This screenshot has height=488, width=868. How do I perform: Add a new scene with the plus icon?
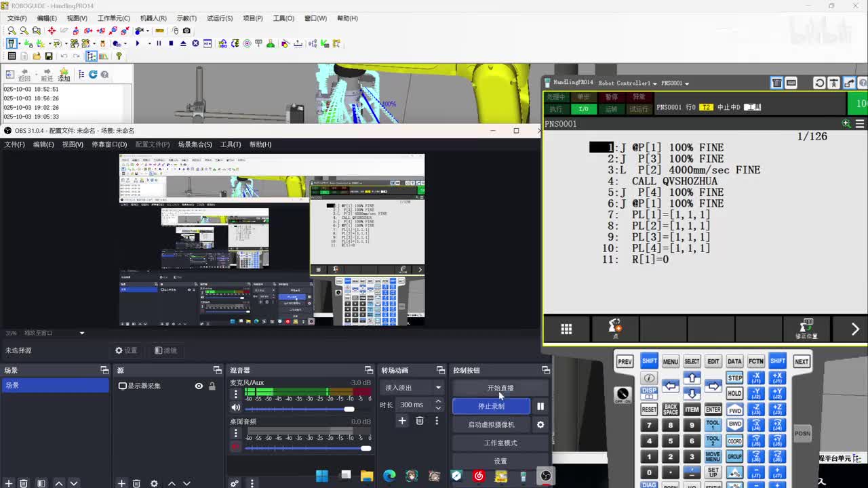pos(8,483)
